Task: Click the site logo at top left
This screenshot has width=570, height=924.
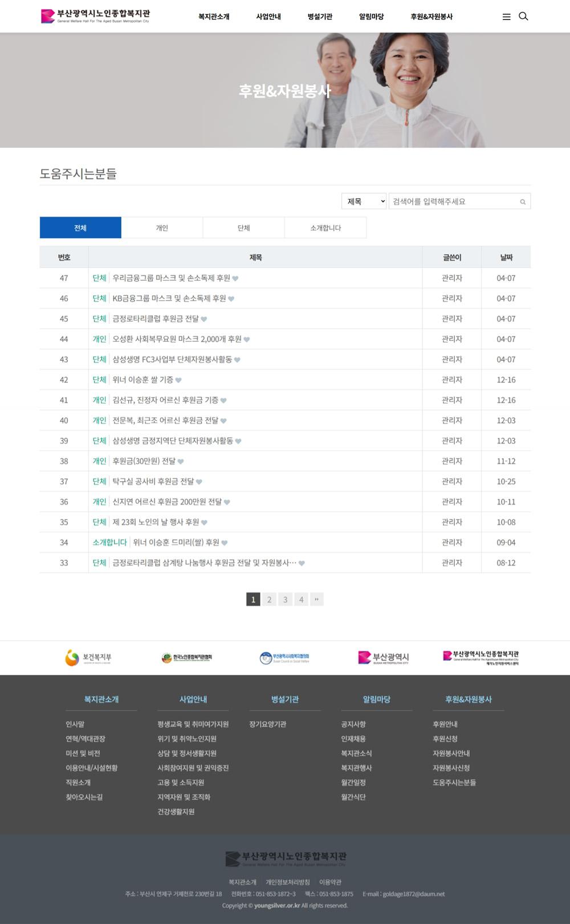Action: (x=95, y=16)
